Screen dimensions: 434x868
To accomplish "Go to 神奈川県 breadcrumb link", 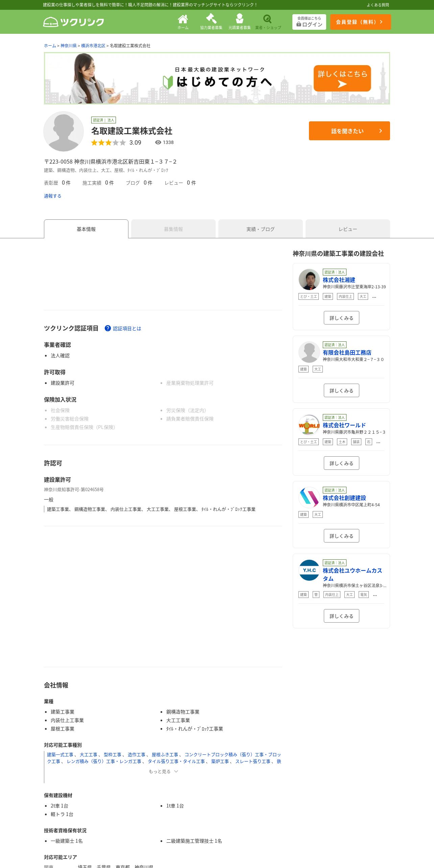I will coord(69,46).
